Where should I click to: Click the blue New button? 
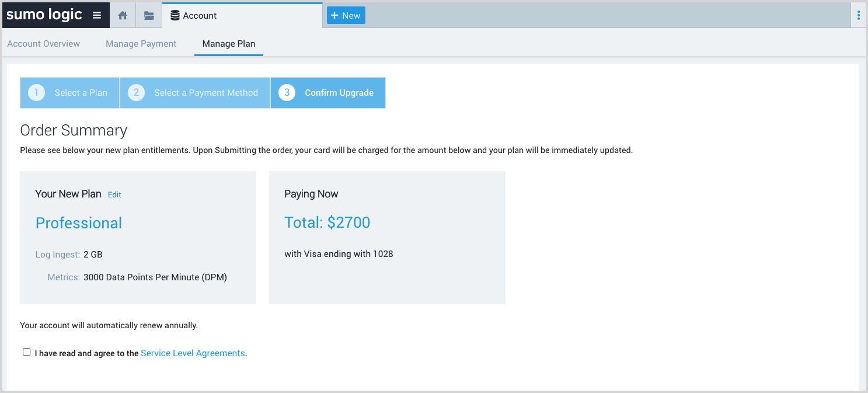click(346, 16)
